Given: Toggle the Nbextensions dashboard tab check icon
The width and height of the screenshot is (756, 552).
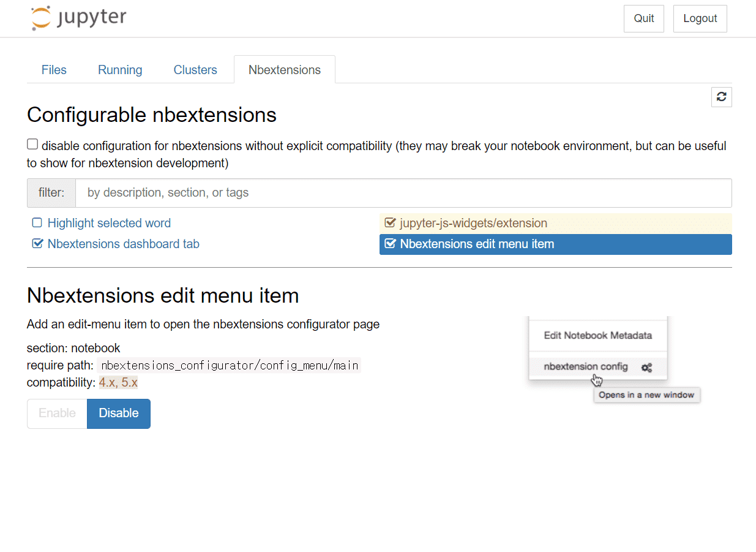Looking at the screenshot, I should pos(37,244).
